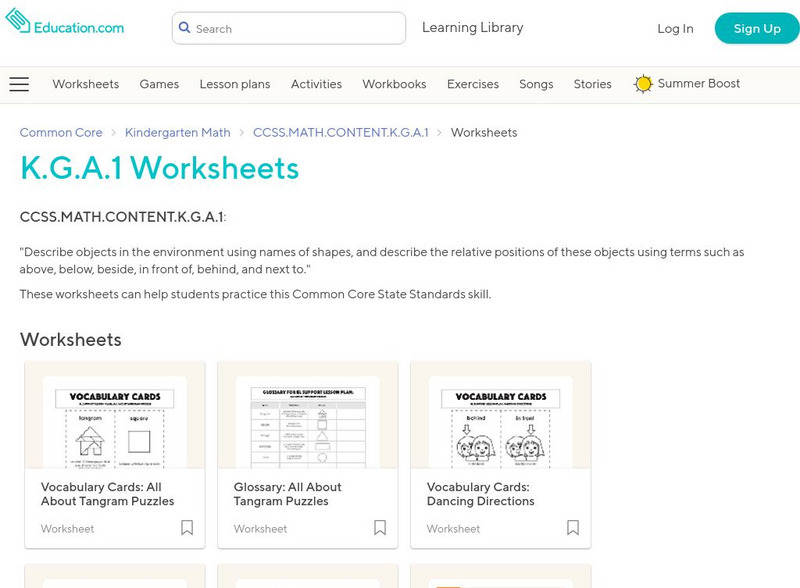Click the Worksheets breadcrumb text
Viewport: 800px width, 588px height.
(484, 133)
